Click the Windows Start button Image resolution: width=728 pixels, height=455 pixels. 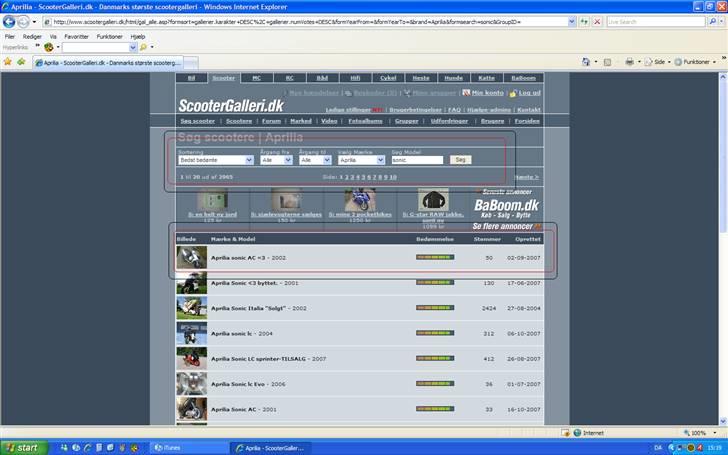pos(22,448)
